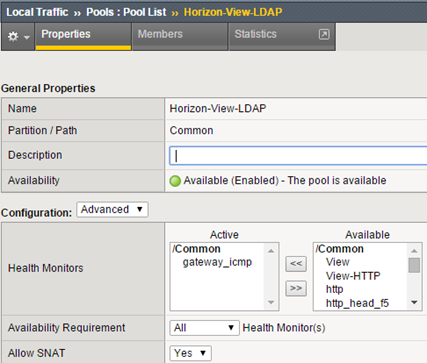Click the Name row label
The width and height of the screenshot is (427, 363).
[22, 109]
